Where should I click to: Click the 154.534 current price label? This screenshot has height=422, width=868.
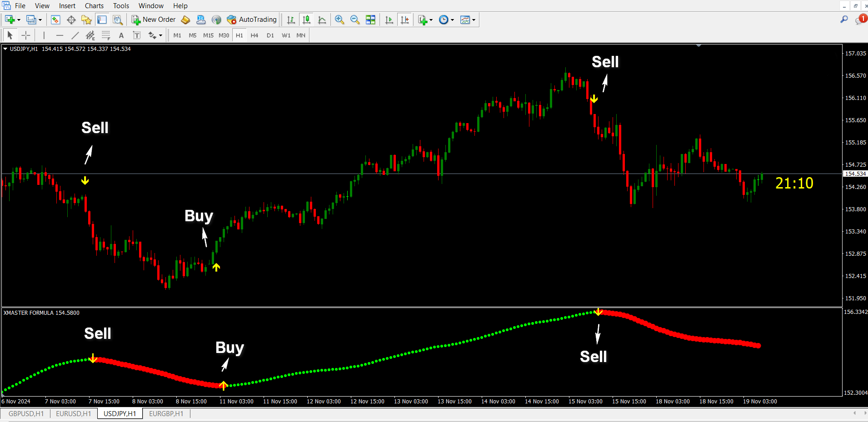(855, 174)
